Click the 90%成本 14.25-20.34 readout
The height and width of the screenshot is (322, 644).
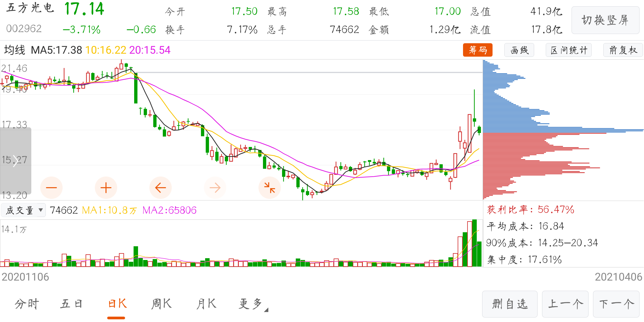tap(542, 243)
